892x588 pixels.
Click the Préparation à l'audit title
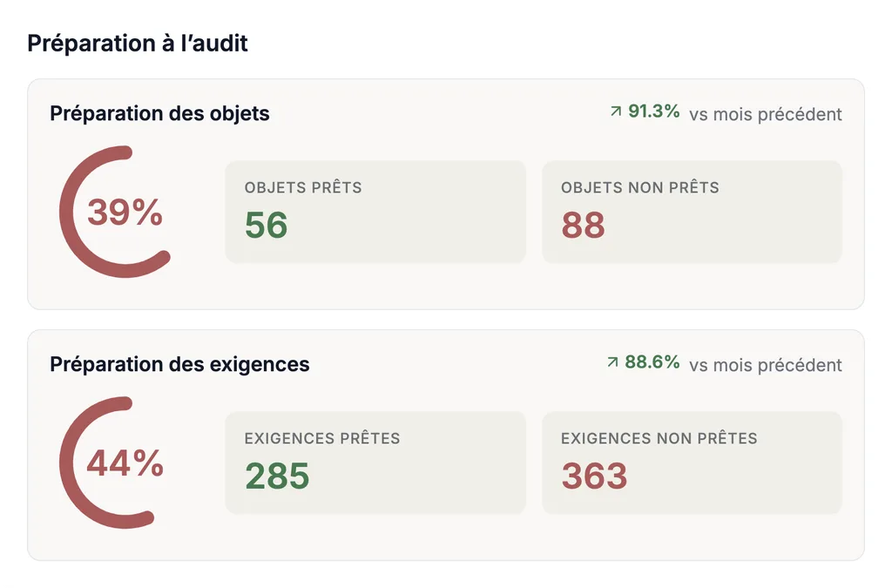[x=138, y=44]
